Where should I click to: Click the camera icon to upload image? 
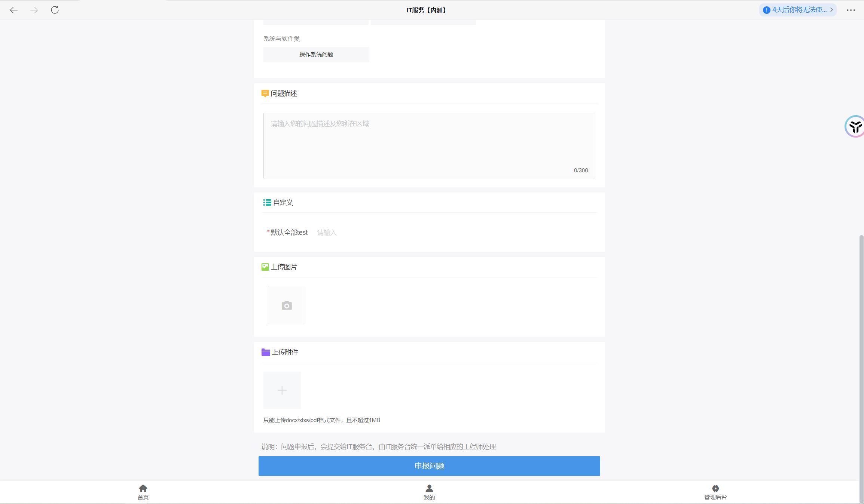click(x=286, y=305)
